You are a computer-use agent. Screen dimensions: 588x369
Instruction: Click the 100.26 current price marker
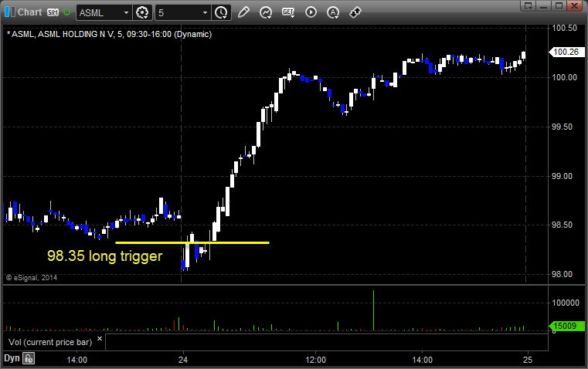[x=566, y=52]
